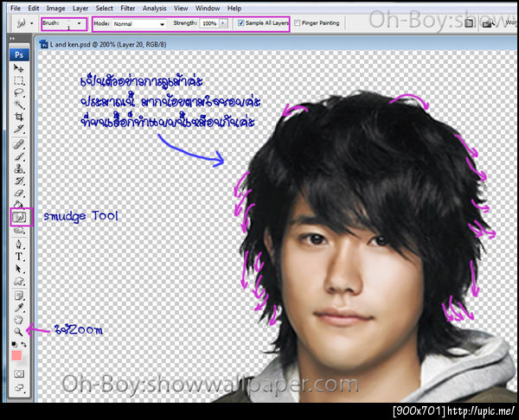This screenshot has height=420, width=519.
Task: Select the Path Selection tool
Action: [x=18, y=269]
